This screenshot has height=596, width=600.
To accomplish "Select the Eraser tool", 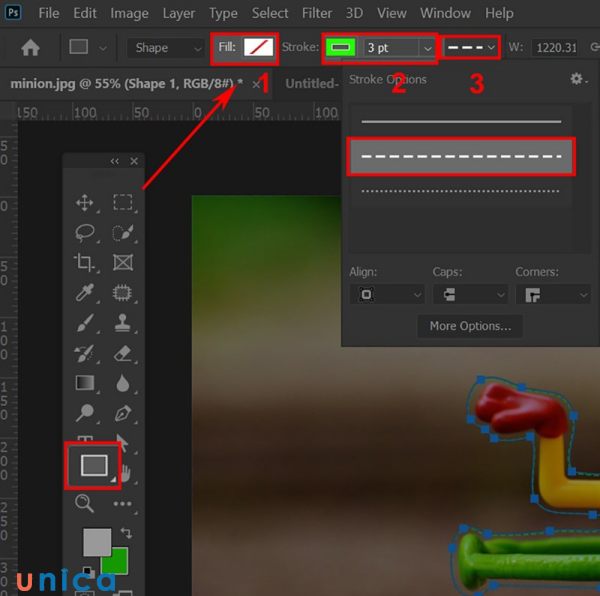I will click(x=123, y=353).
